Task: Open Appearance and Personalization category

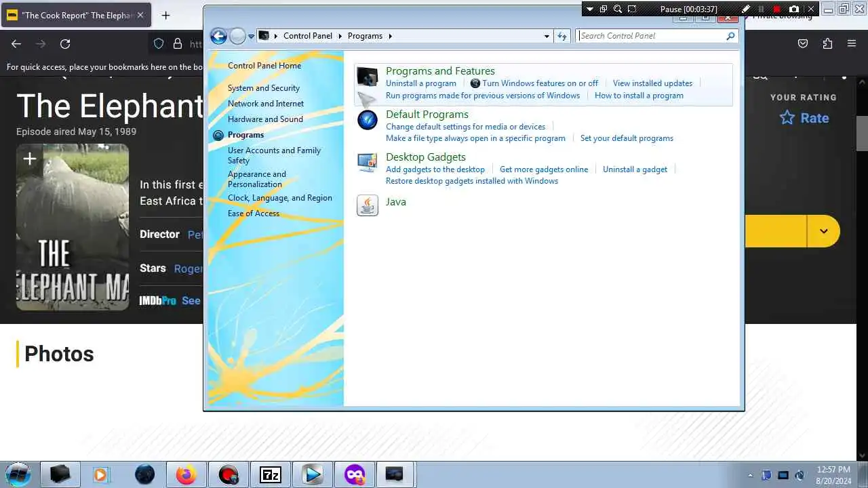Action: (257, 179)
